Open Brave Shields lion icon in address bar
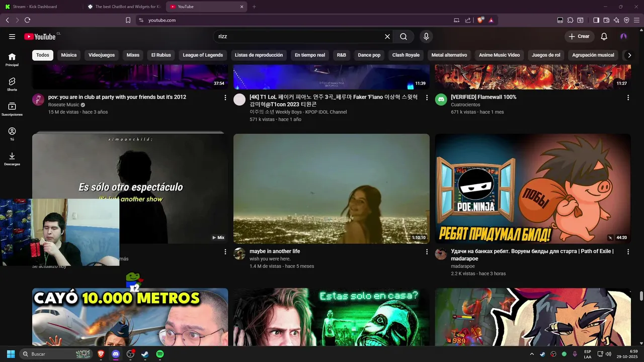 click(480, 20)
